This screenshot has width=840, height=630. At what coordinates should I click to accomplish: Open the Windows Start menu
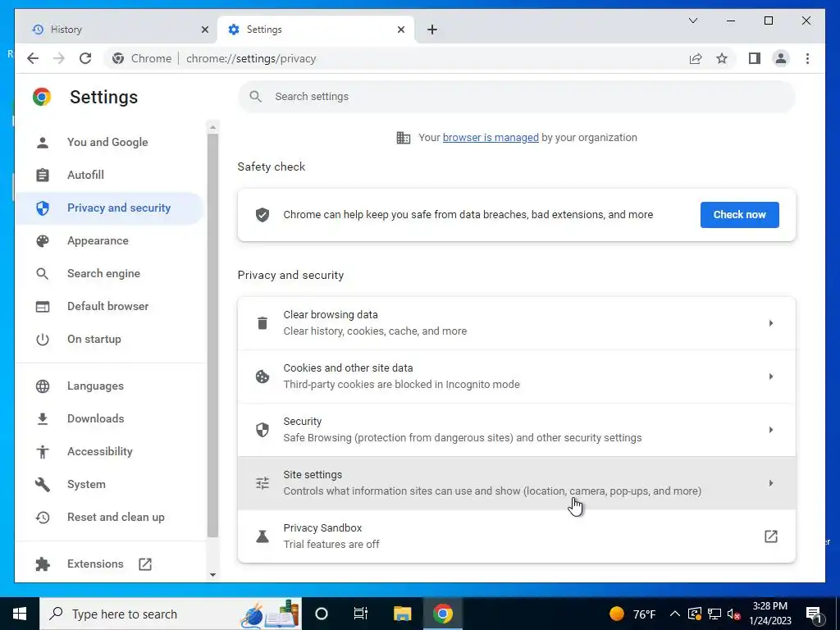coord(20,614)
